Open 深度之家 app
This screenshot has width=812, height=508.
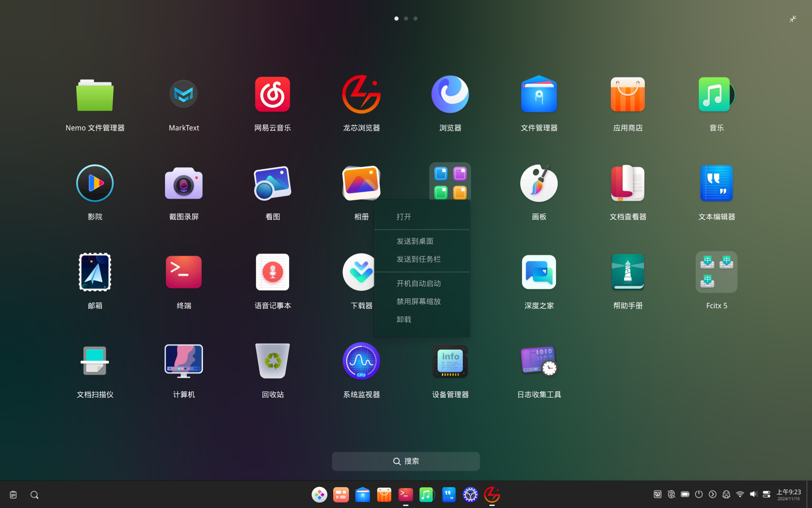click(x=539, y=273)
